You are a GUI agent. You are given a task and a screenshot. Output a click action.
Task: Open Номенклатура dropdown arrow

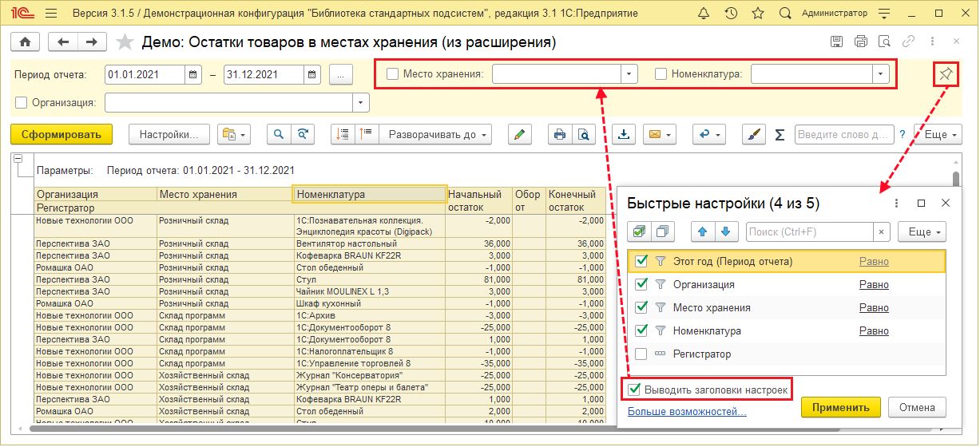881,74
